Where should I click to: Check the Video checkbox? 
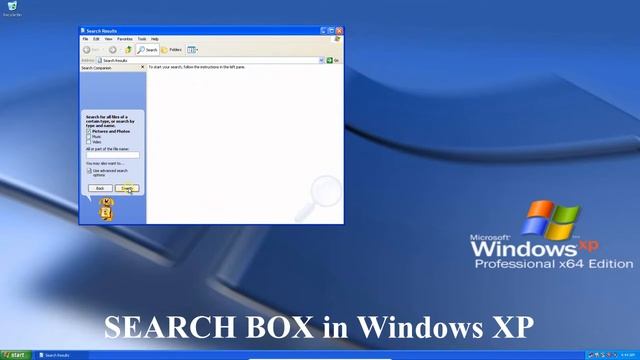click(89, 142)
